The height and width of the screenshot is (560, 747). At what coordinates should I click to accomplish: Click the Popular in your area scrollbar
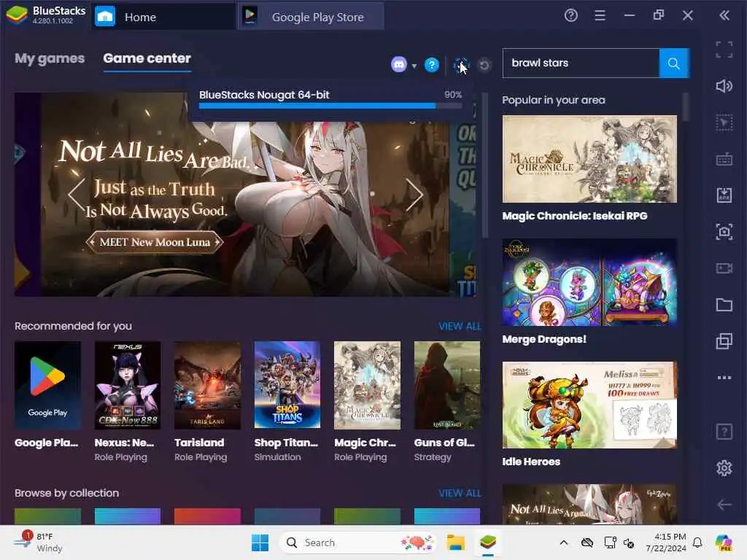pyautogui.click(x=686, y=106)
